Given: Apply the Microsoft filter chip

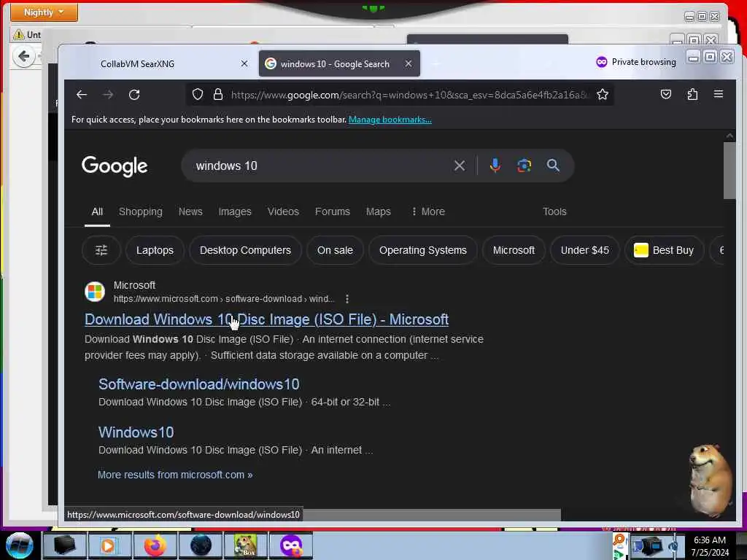Looking at the screenshot, I should 514,250.
